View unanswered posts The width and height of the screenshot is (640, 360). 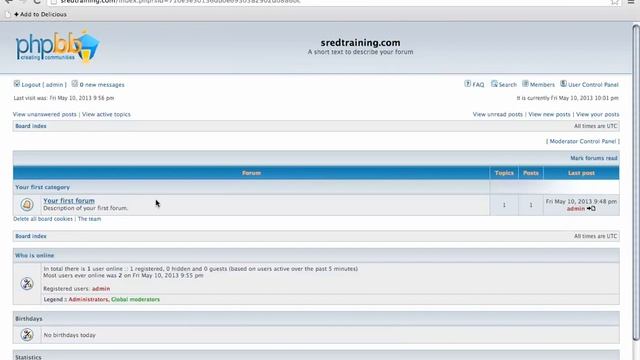(44, 114)
